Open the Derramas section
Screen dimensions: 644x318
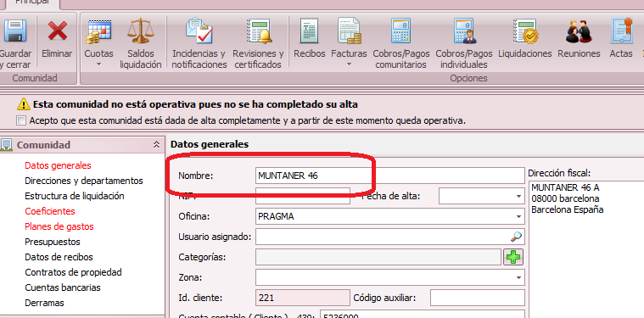tap(44, 303)
